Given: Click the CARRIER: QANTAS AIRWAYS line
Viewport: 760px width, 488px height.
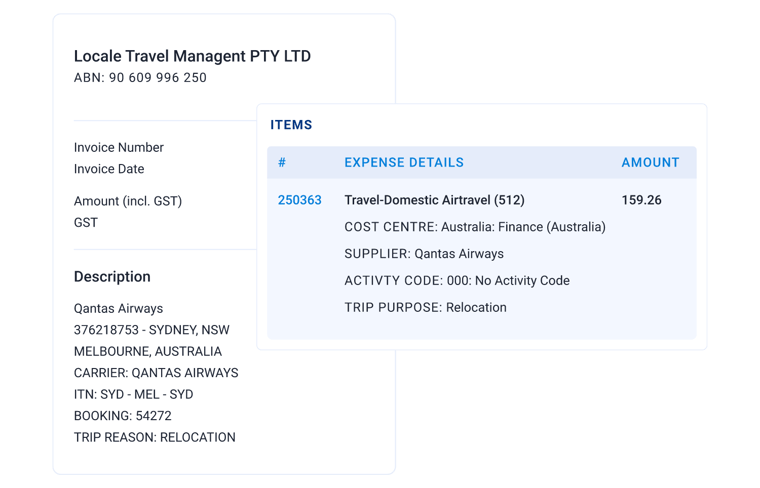Looking at the screenshot, I should (156, 373).
